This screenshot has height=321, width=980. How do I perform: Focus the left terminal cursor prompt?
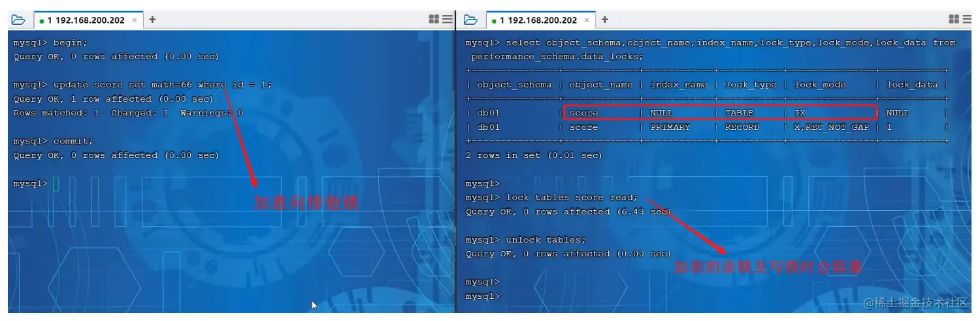tap(56, 184)
